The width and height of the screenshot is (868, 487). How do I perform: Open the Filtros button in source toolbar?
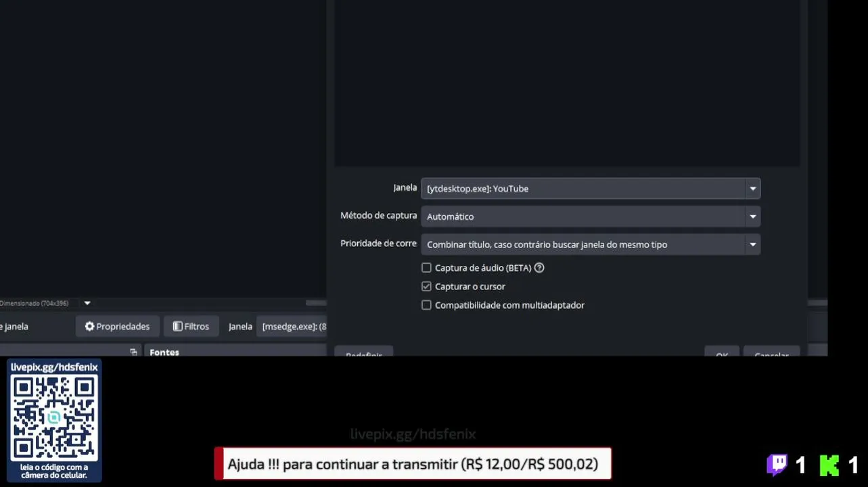point(191,326)
